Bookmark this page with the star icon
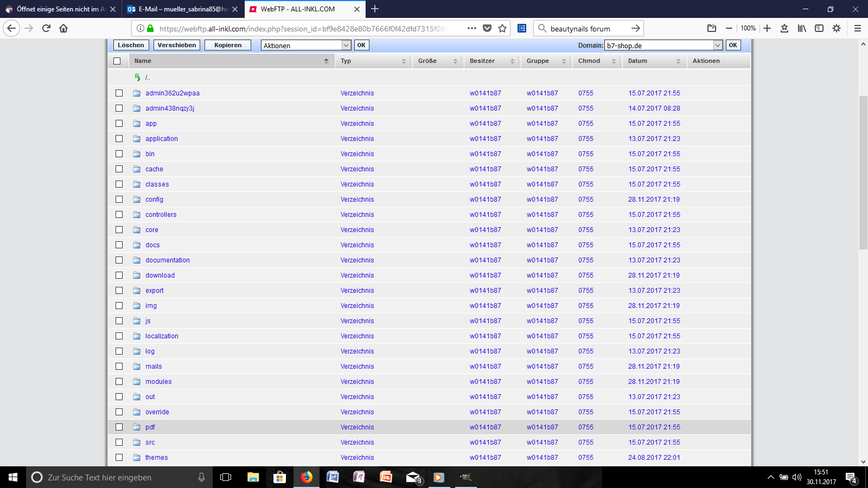868x488 pixels. point(502,28)
